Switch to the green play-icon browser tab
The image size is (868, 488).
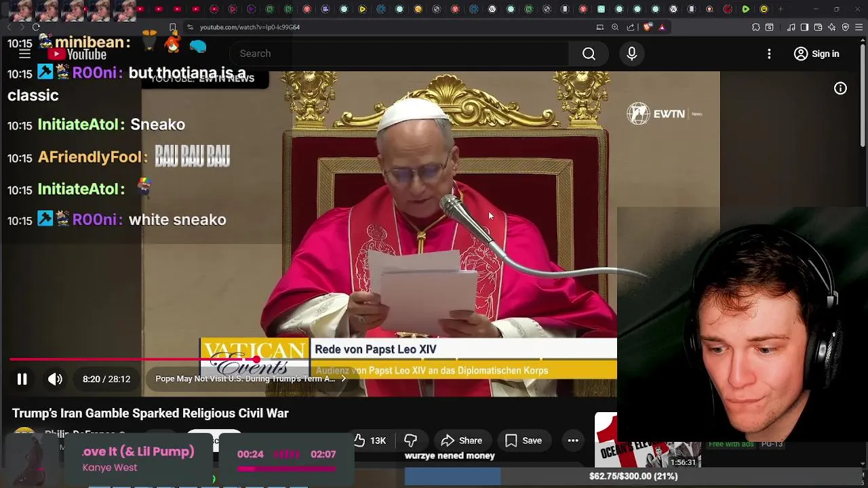click(745, 9)
